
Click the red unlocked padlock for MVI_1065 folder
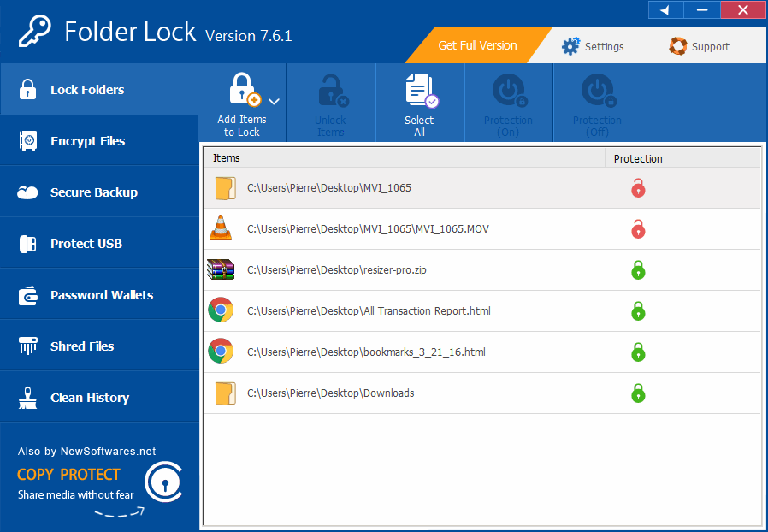(x=638, y=187)
